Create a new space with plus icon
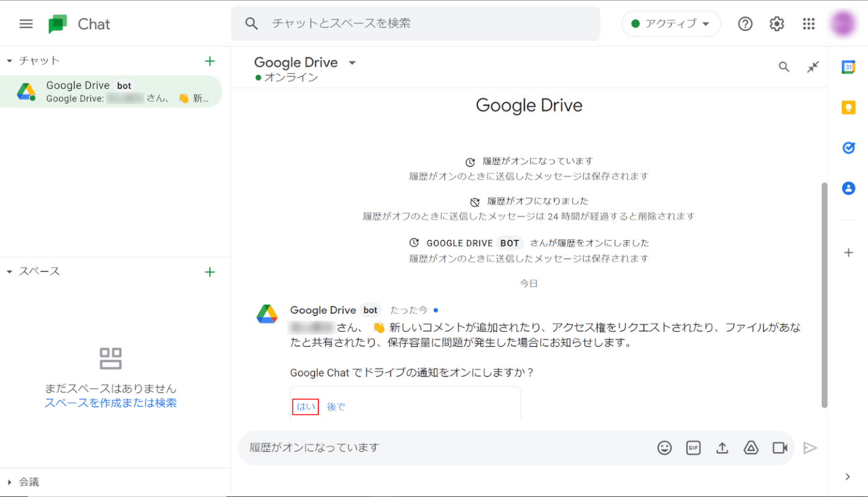868x497 pixels. tap(210, 272)
